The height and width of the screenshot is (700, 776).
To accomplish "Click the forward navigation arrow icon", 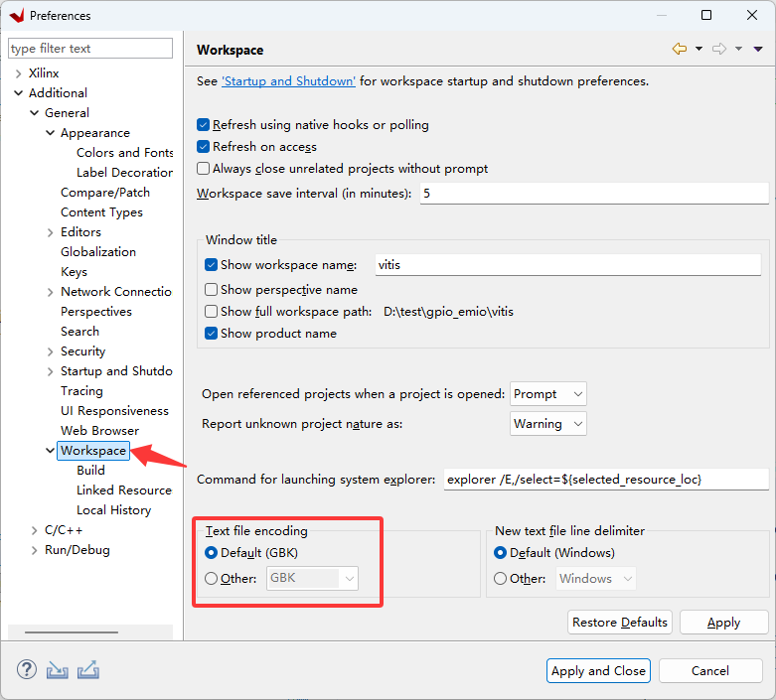I will (719, 49).
